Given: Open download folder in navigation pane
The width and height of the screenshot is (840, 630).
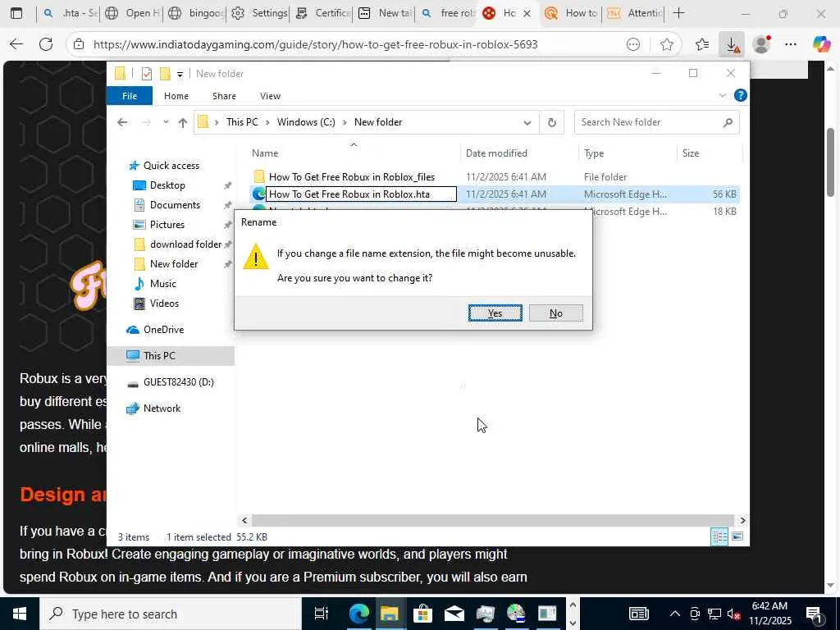Looking at the screenshot, I should [186, 244].
